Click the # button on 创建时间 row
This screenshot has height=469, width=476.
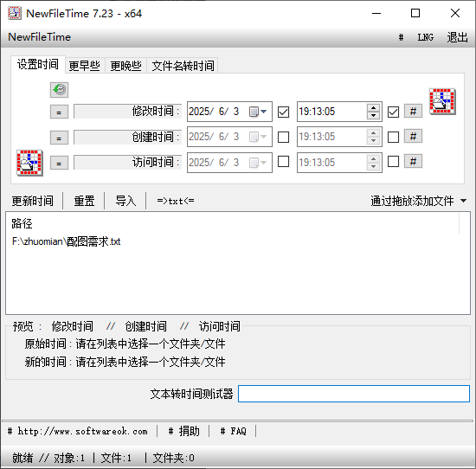[x=413, y=137]
